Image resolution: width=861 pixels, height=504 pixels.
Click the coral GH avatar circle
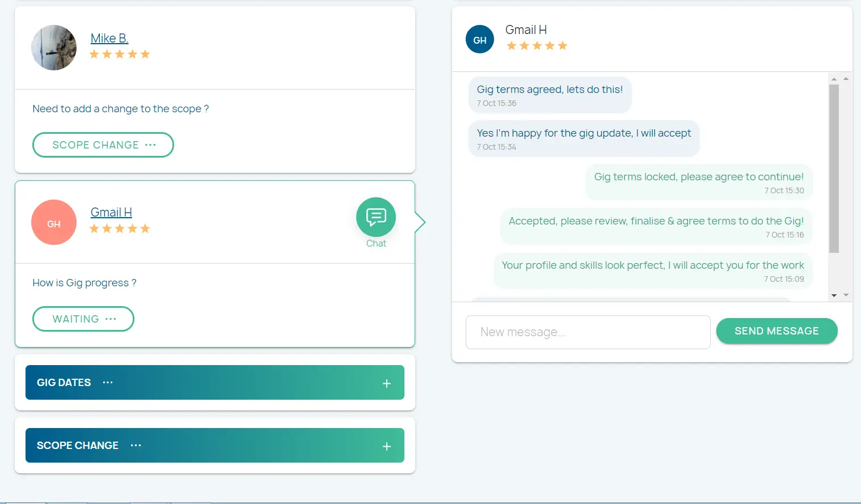[54, 222]
